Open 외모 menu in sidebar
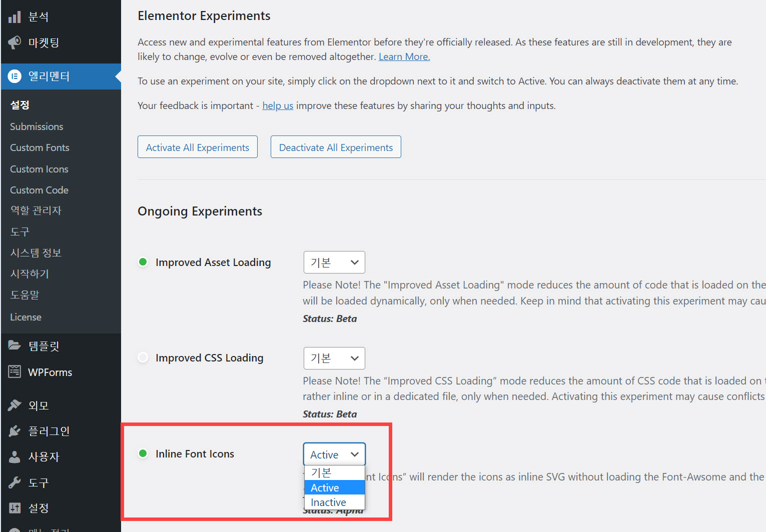766x532 pixels. [61, 405]
